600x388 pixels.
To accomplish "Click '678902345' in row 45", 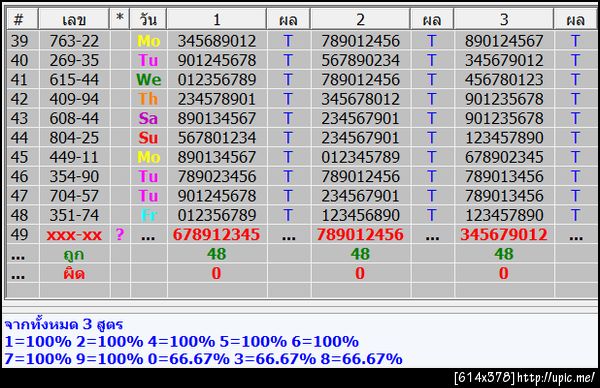I will pos(504,157).
